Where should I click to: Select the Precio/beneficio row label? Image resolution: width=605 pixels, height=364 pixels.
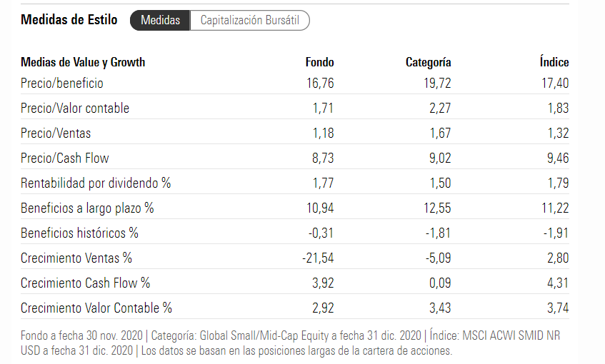62,84
